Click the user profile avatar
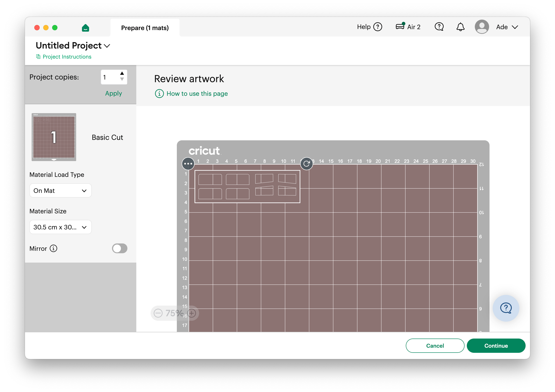The image size is (555, 392). (x=482, y=27)
